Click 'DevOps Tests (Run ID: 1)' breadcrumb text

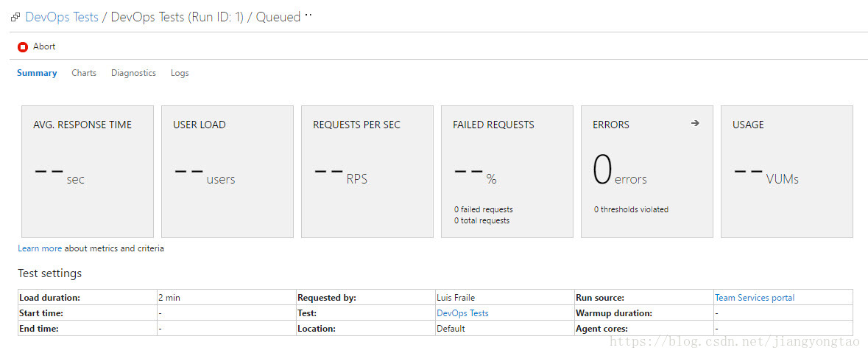[x=177, y=17]
